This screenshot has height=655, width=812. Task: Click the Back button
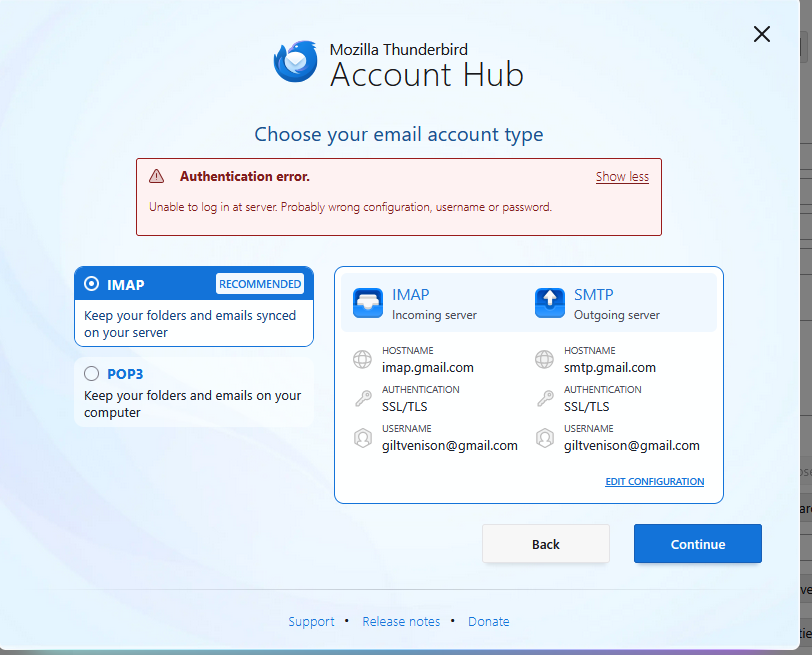[546, 544]
